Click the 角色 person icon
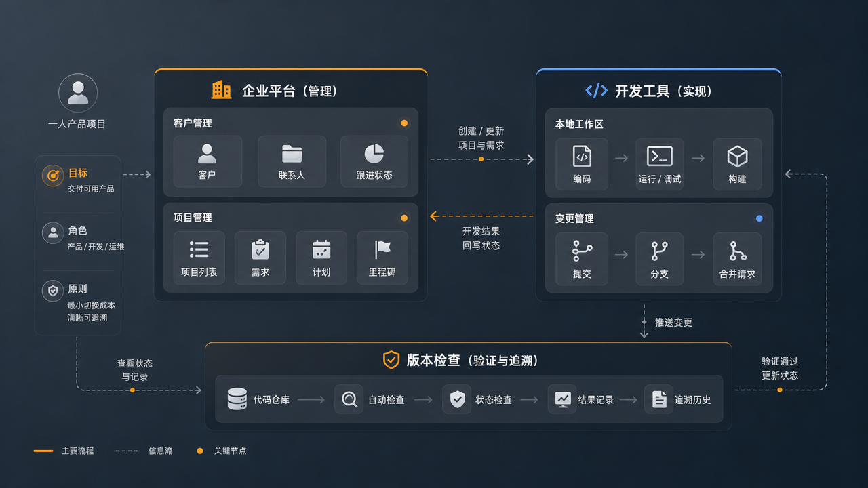This screenshot has height=488, width=868. click(x=53, y=233)
